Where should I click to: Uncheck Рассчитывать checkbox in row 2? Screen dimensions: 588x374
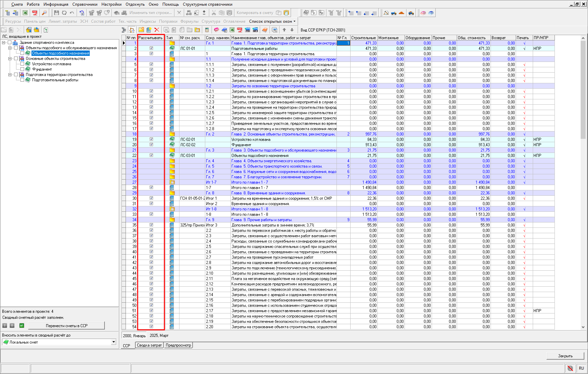pos(151,49)
